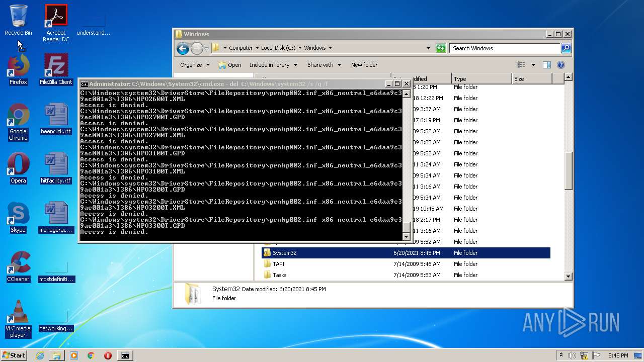Click Explorer file list scroll-up arrow
The height and width of the screenshot is (362, 644).
tap(568, 77)
